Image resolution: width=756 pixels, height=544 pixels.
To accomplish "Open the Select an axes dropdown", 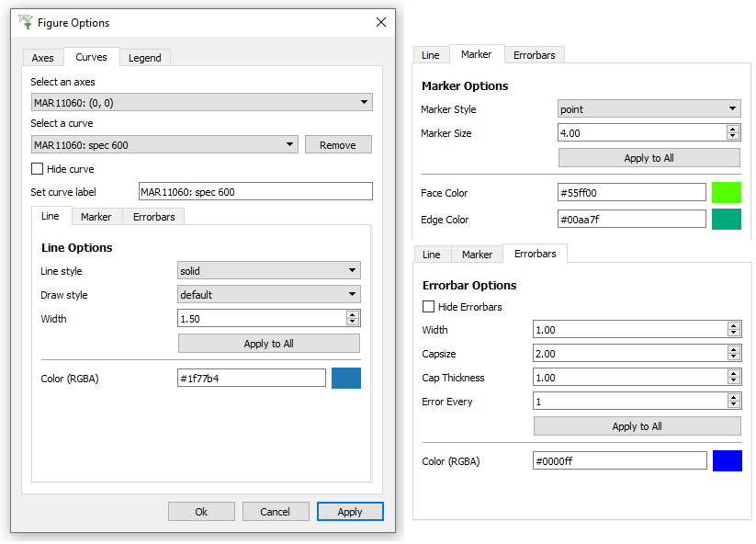I will click(201, 103).
